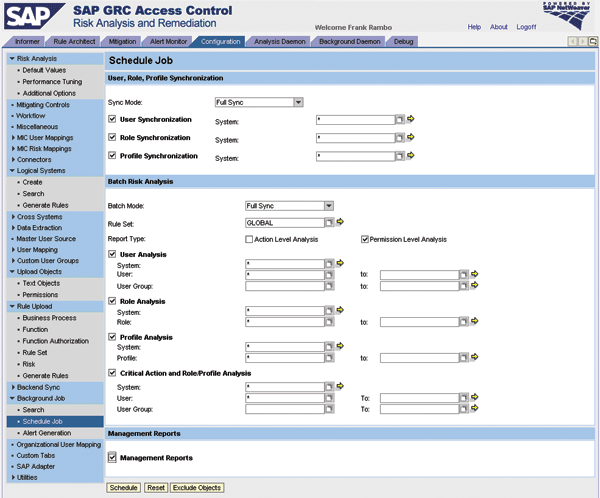Click the Exclude Objects button
This screenshot has height=498, width=600.
197,487
